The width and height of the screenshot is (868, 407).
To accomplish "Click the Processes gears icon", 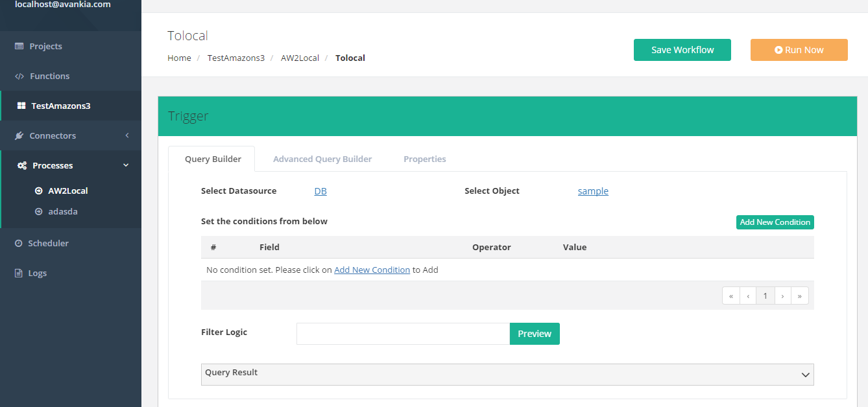I will 21,166.
